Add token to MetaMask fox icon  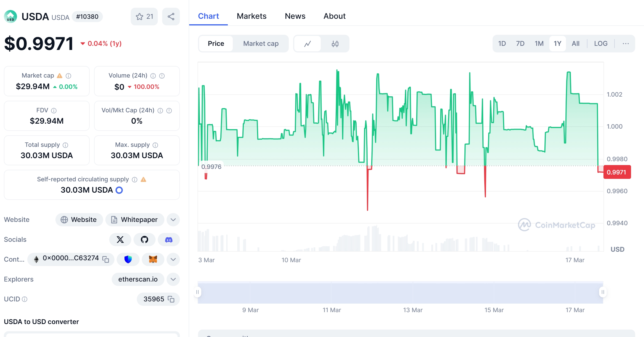[x=153, y=259]
